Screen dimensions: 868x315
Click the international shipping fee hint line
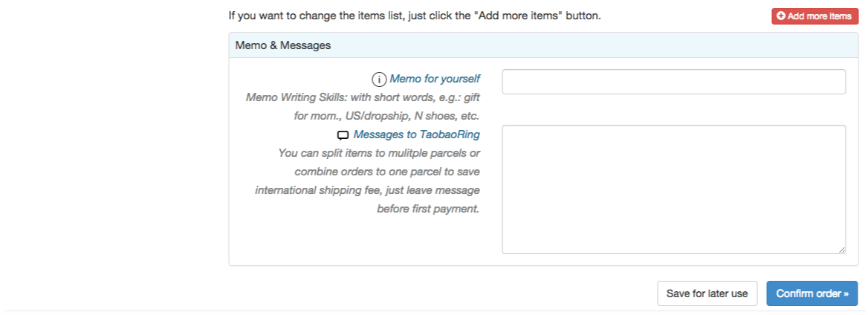368,190
